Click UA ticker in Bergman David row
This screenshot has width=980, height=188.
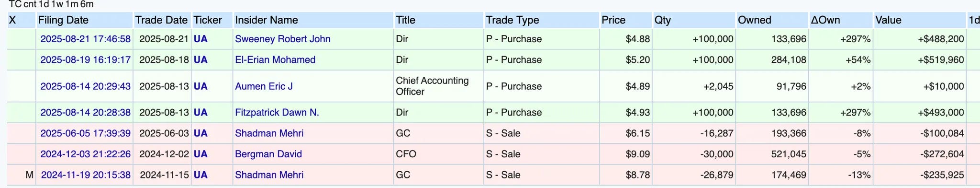pos(200,154)
